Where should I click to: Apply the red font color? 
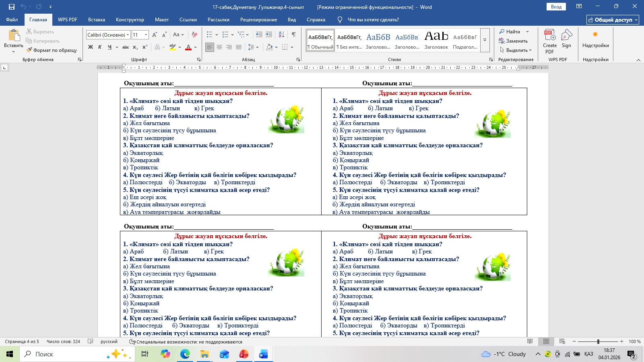(x=188, y=47)
